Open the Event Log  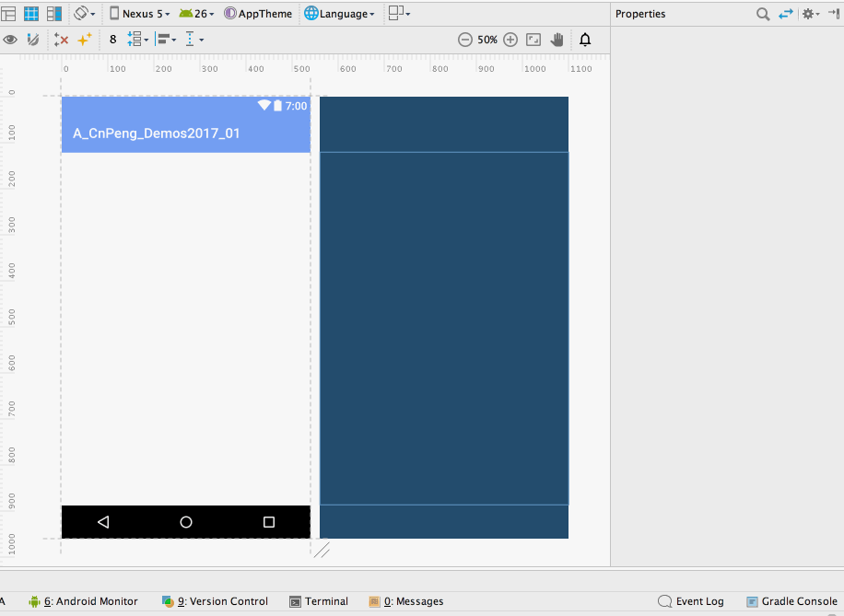pyautogui.click(x=691, y=601)
